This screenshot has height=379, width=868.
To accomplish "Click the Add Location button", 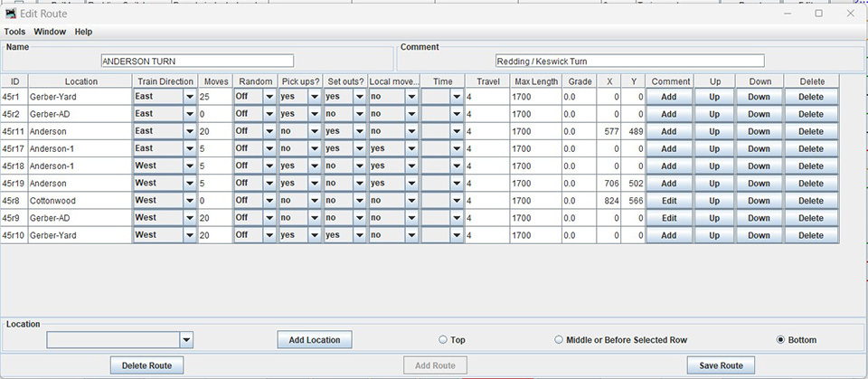I will 314,340.
